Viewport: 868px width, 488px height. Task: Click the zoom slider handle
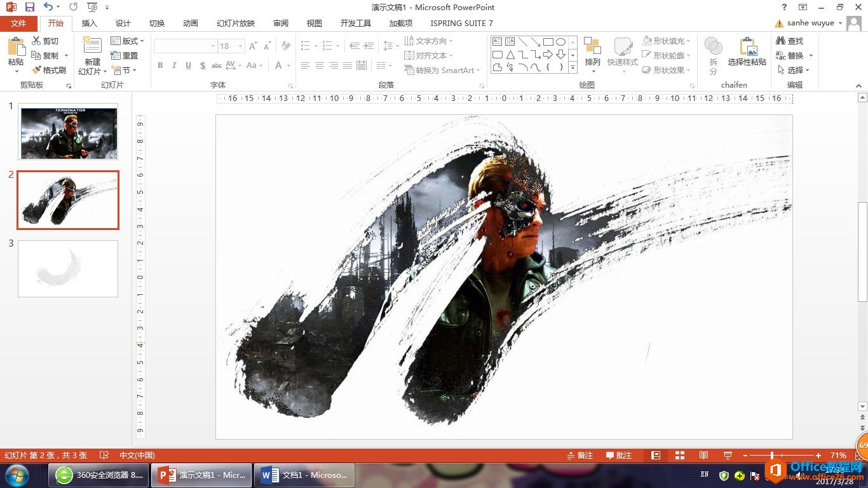pyautogui.click(x=772, y=456)
